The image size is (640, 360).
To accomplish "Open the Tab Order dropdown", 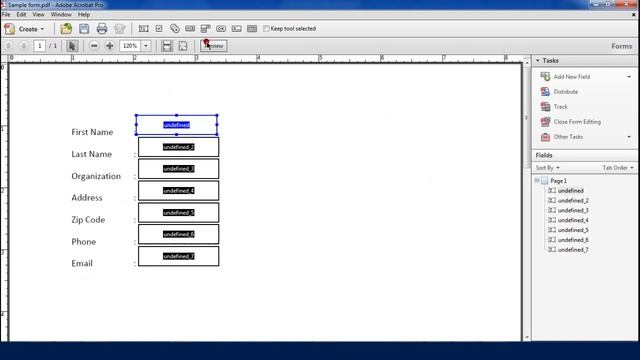I will [x=618, y=168].
